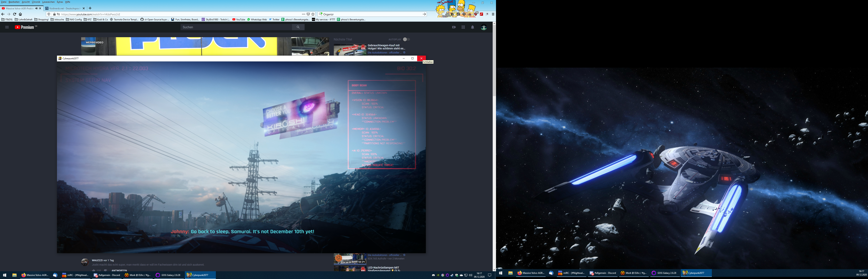Expand Shopping! bookmark folder
Screen dimensions: 868x279
(41, 20)
